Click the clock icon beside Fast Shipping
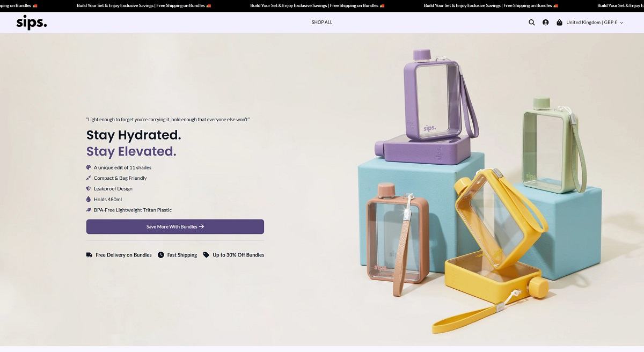The height and width of the screenshot is (352, 644). coord(161,255)
